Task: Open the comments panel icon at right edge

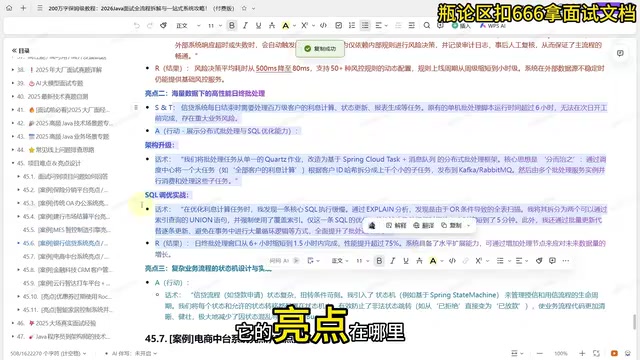Action: coord(620,53)
